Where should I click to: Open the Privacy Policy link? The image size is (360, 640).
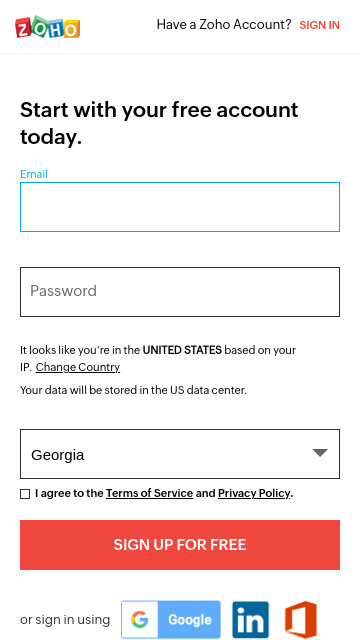(255, 493)
